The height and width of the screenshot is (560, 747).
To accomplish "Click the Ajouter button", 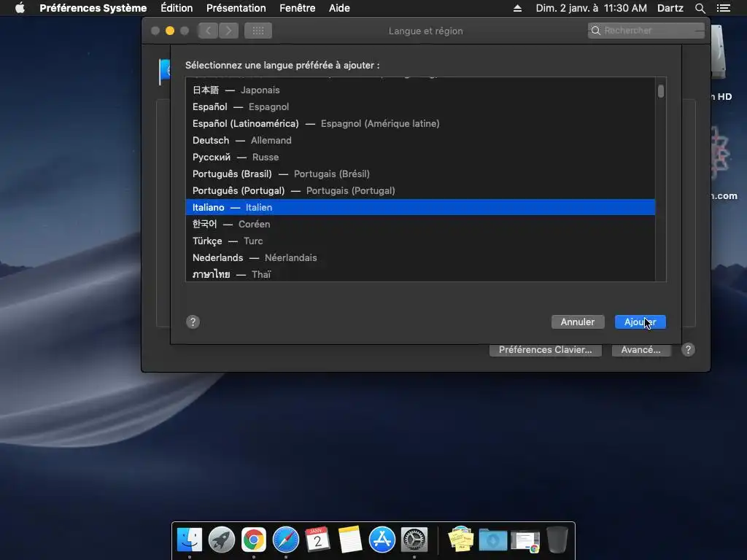I will (x=640, y=322).
